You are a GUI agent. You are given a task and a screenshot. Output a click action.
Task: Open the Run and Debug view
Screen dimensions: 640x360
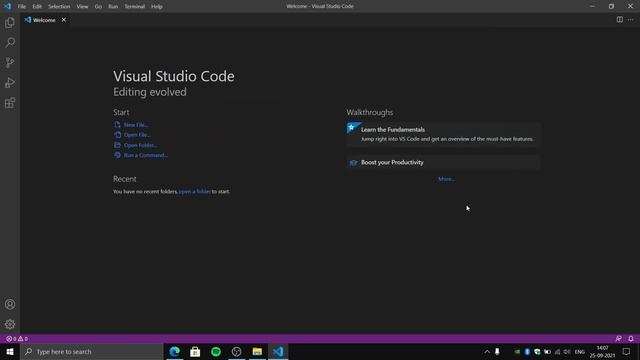pos(10,83)
